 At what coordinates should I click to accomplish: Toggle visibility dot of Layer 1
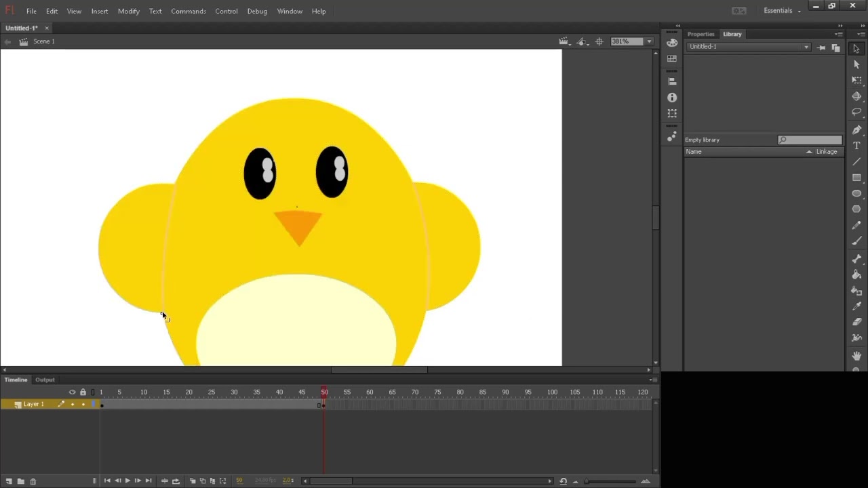click(x=73, y=405)
